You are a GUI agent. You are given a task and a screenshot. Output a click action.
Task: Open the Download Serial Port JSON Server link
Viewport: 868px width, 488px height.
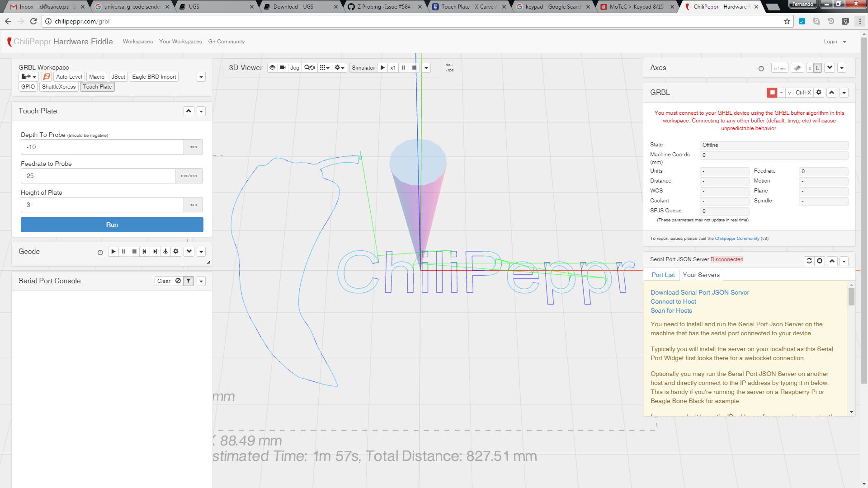coord(700,292)
